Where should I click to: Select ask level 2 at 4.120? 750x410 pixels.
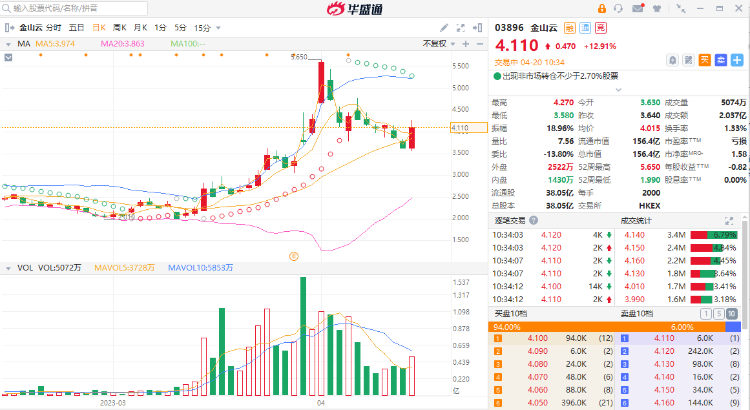click(679, 351)
